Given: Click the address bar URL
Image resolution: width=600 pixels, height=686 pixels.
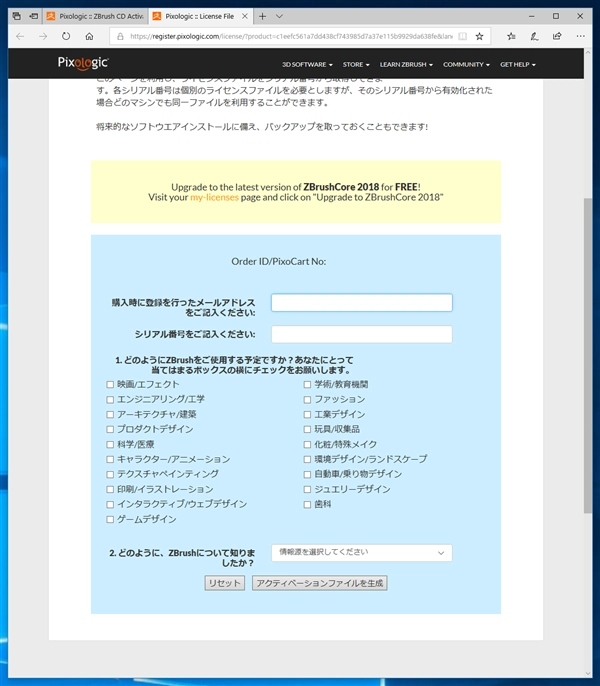Looking at the screenshot, I should (291, 36).
